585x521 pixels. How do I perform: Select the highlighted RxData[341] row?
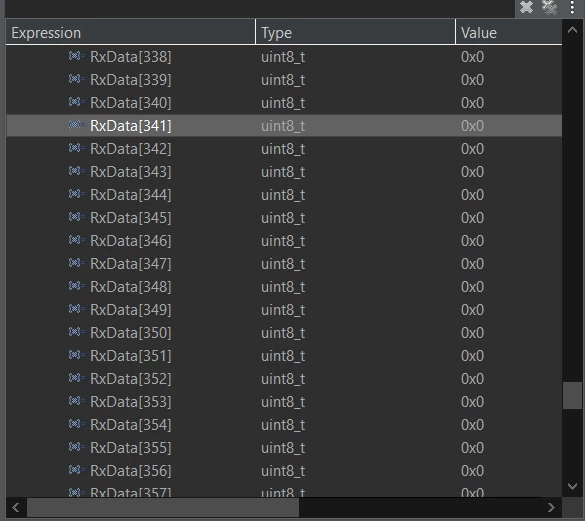tap(284, 126)
